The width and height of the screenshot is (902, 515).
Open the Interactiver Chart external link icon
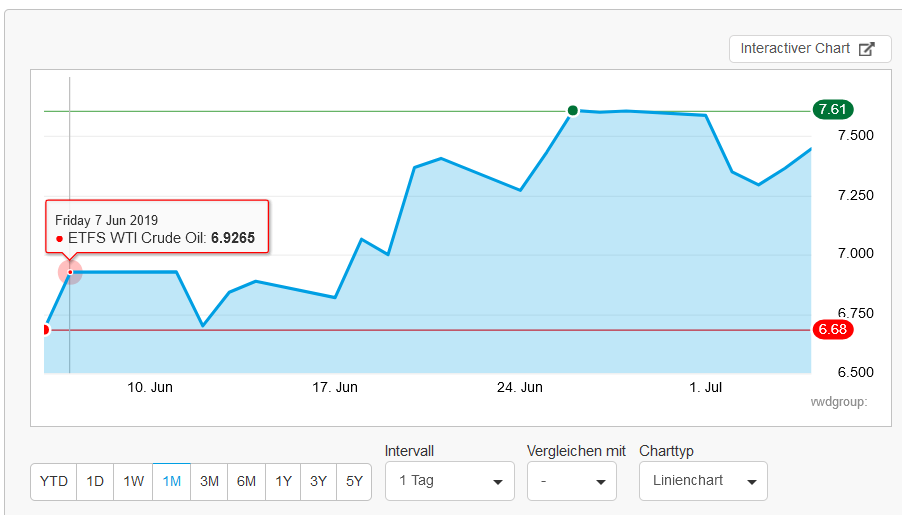click(x=867, y=49)
